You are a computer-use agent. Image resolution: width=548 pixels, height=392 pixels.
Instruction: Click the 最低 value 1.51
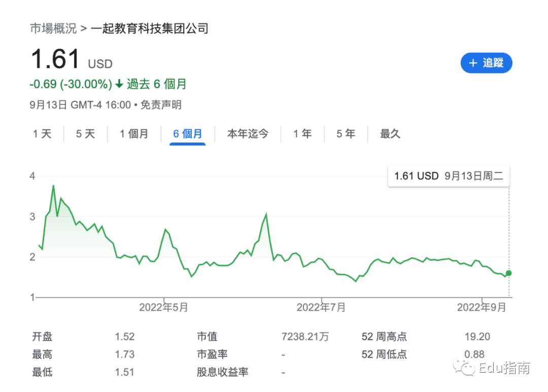tap(125, 372)
